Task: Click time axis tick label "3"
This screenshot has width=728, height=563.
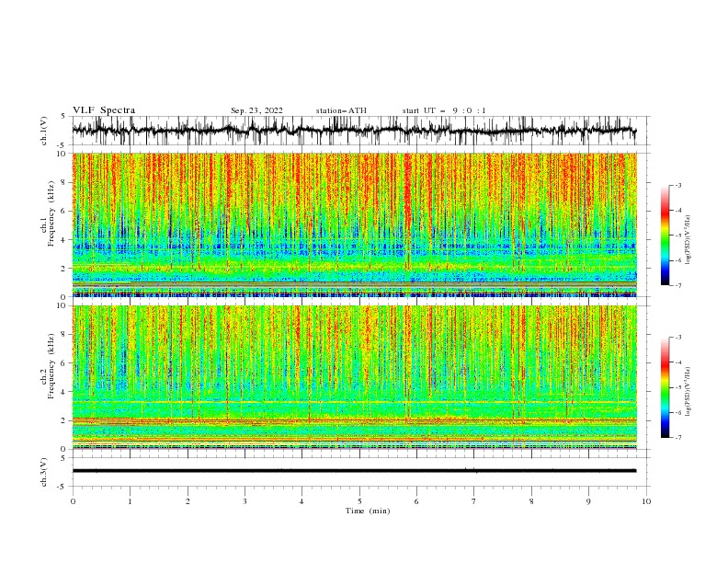Action: (245, 501)
